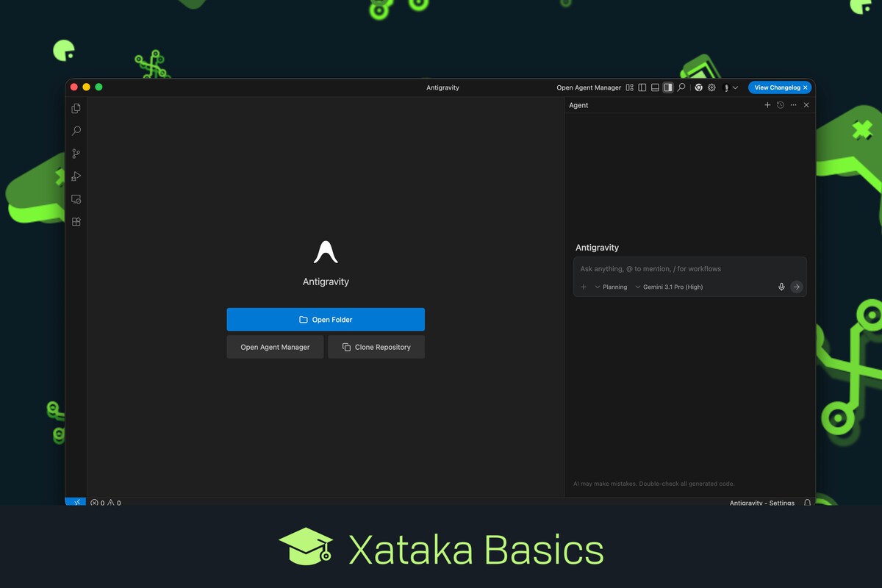Open the Explorer view in the activity bar

pyautogui.click(x=76, y=109)
